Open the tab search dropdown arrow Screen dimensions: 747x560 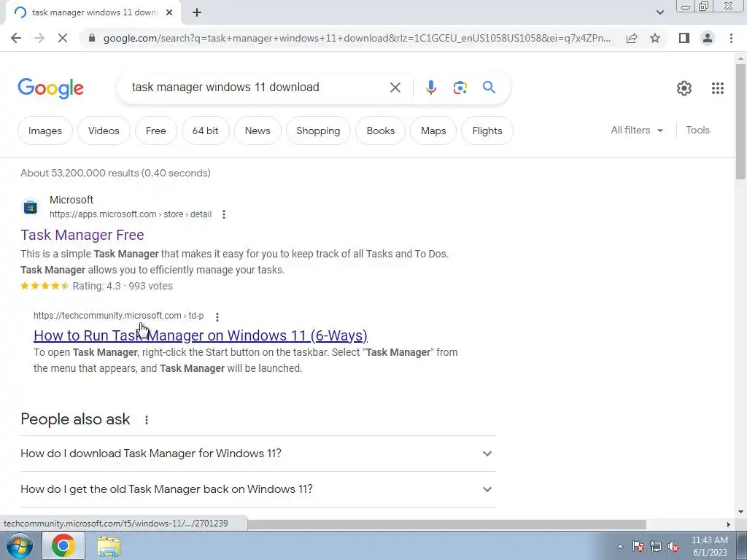pyautogui.click(x=659, y=12)
